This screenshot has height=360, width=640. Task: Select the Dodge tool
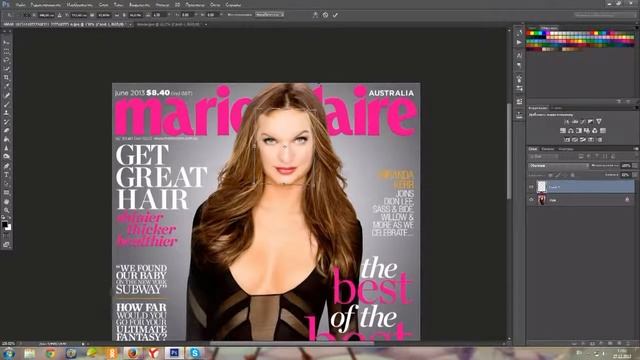tap(6, 157)
